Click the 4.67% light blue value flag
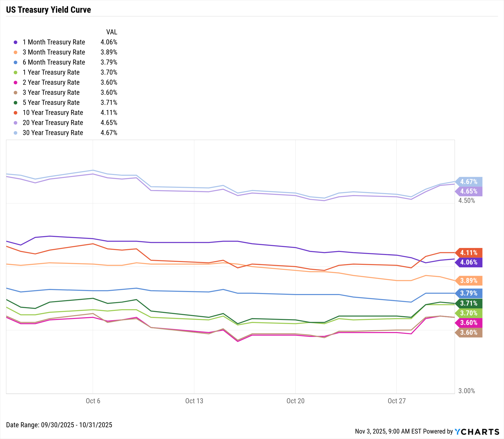 point(469,181)
